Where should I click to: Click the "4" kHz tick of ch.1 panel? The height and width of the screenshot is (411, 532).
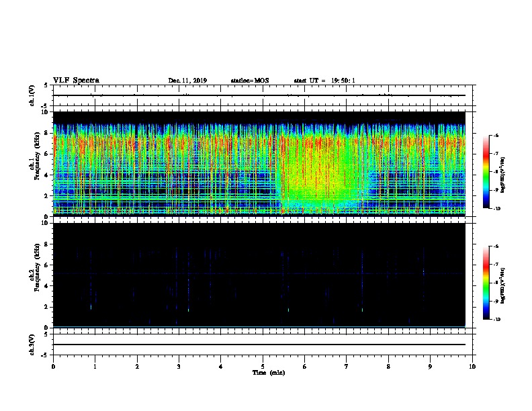pos(47,175)
